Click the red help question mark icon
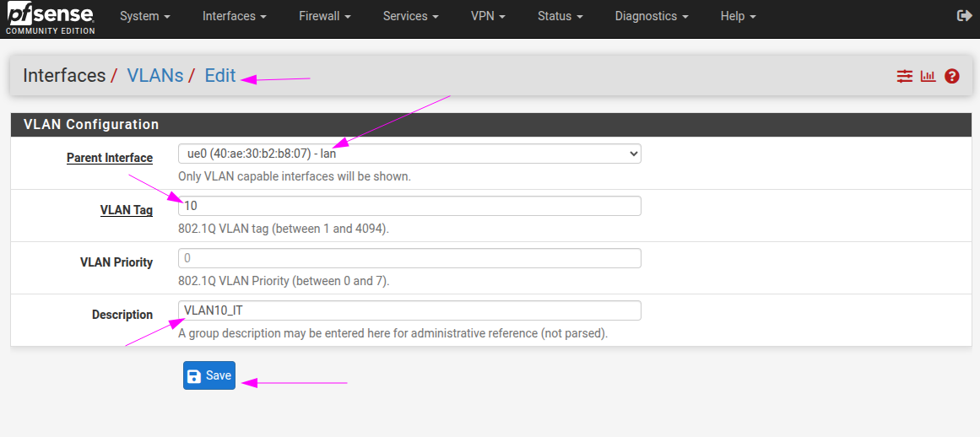This screenshot has width=980, height=437. click(952, 76)
